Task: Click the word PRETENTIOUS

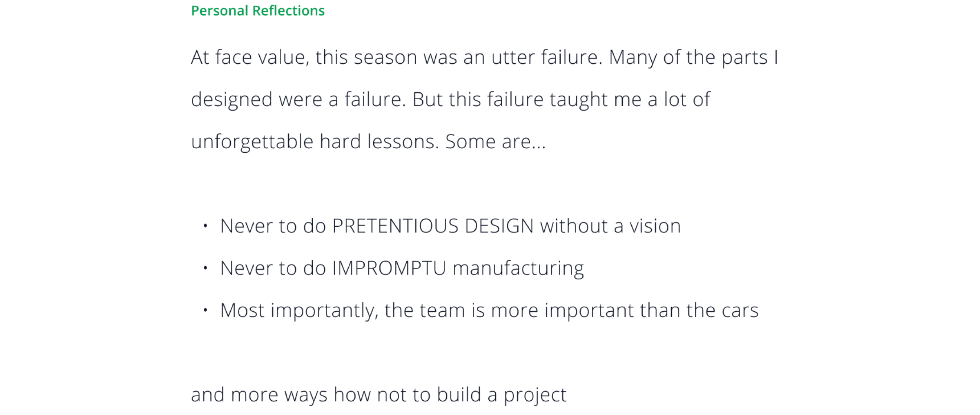Action: [x=395, y=226]
